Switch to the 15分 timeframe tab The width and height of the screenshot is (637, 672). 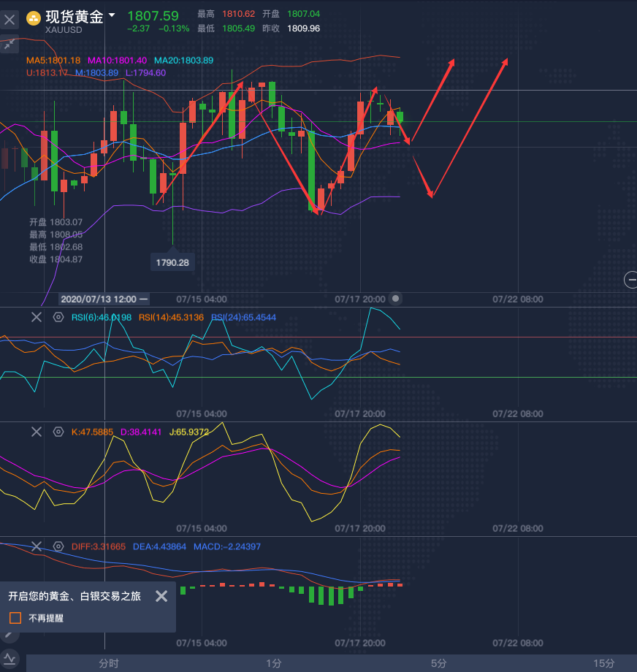(603, 663)
